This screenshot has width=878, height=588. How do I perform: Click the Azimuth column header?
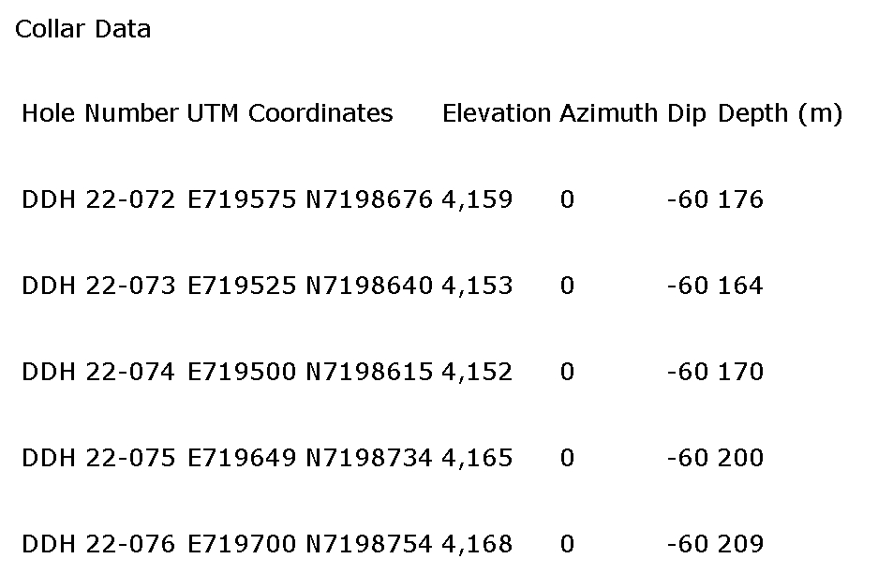tap(609, 113)
